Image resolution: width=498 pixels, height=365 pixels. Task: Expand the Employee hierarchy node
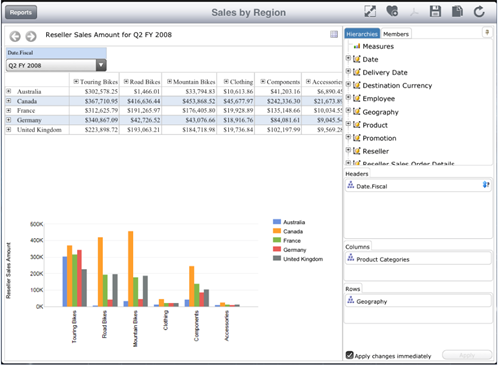pos(348,97)
